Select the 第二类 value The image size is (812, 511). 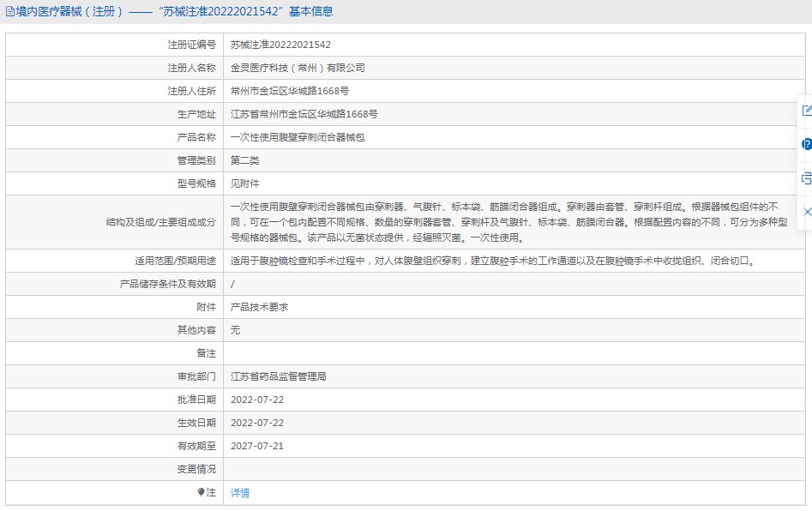(x=245, y=160)
